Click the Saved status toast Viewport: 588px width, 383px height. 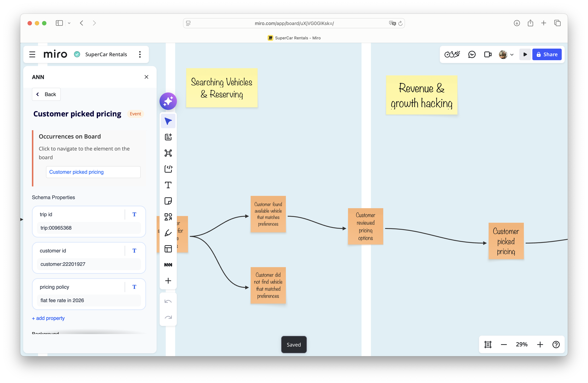(294, 344)
